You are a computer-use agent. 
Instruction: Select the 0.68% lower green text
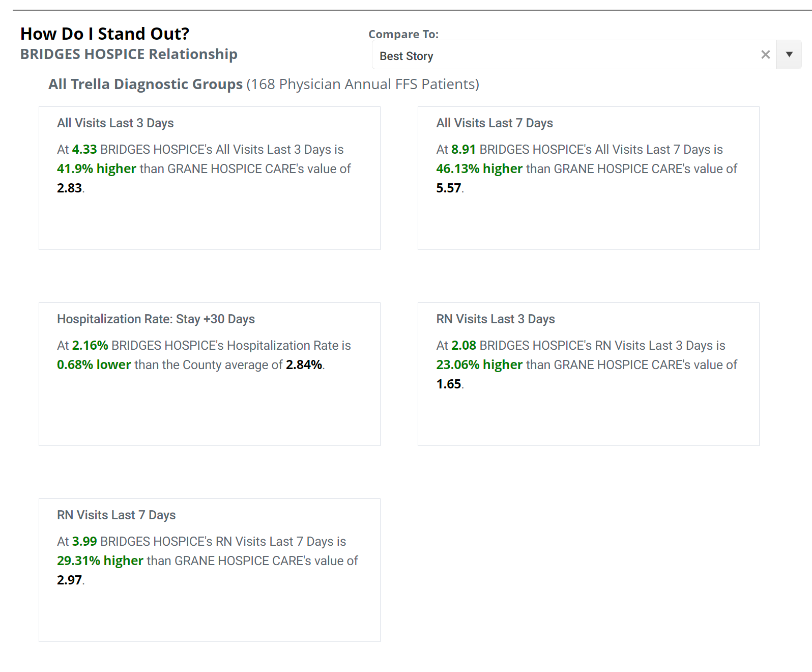point(94,365)
